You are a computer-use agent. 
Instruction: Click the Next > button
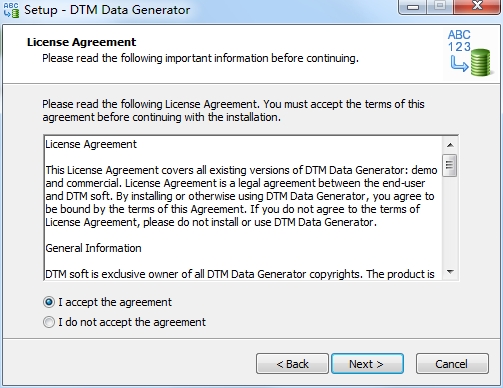tap(367, 364)
